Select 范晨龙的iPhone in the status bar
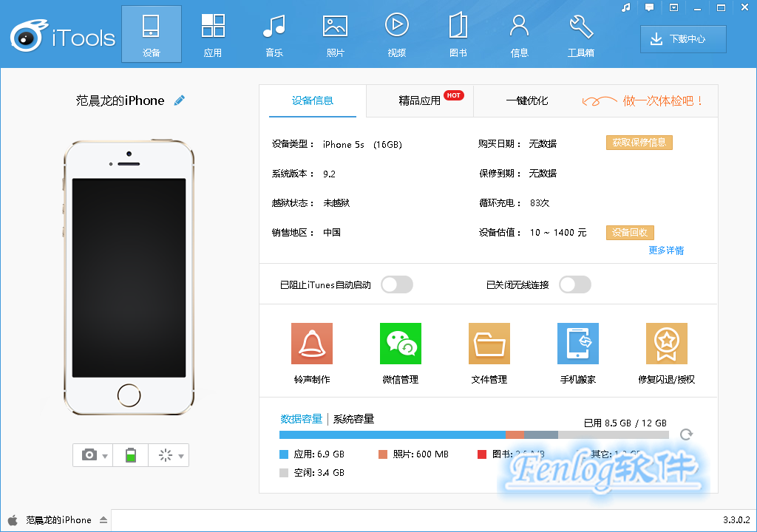757x532 pixels. click(x=58, y=520)
